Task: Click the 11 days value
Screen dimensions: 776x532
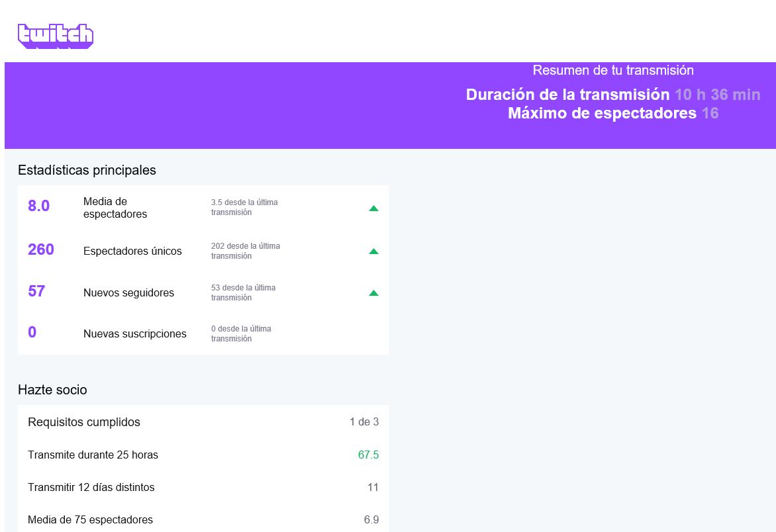Action: click(x=373, y=488)
